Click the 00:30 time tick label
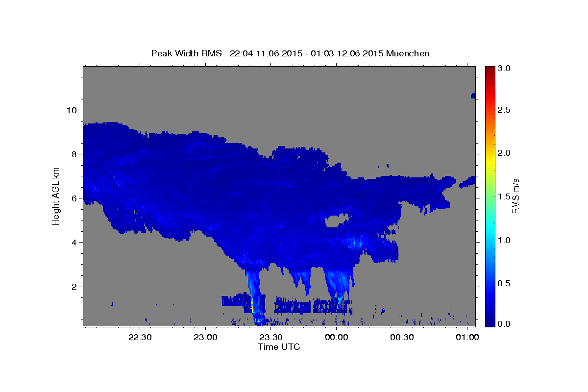 pos(403,337)
